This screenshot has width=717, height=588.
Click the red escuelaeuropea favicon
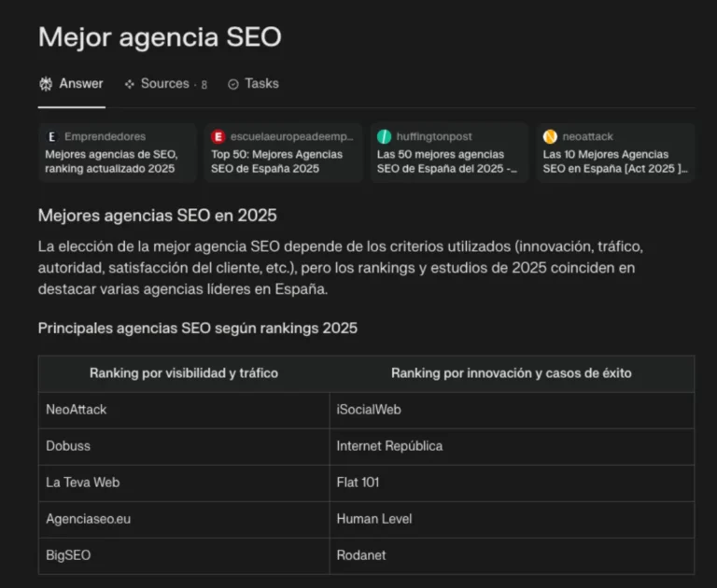(x=218, y=136)
